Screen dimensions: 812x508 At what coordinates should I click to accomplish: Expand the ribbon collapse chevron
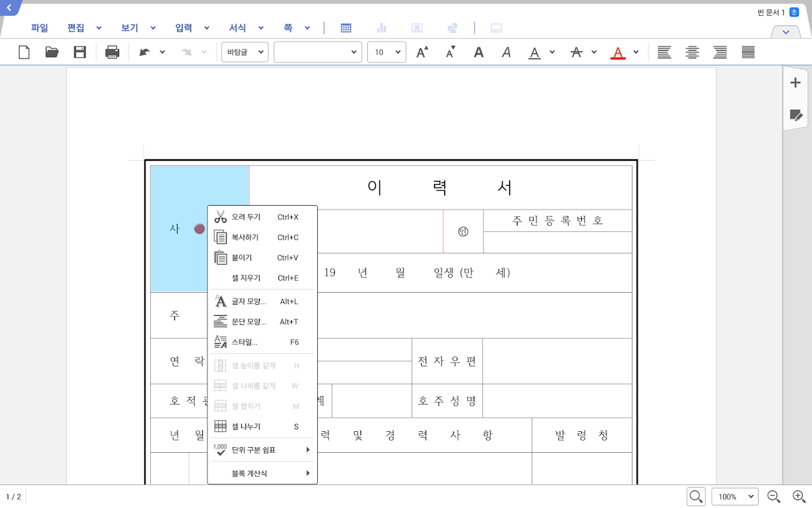click(787, 32)
